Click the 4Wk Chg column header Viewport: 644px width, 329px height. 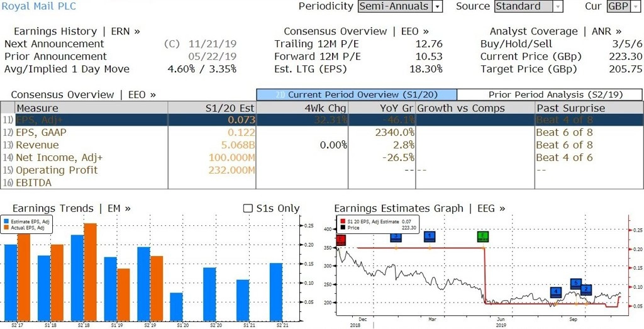302,108
